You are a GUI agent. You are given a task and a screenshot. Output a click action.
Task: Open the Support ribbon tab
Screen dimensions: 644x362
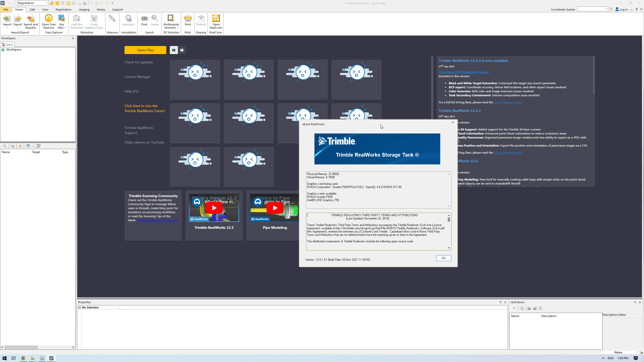point(117,10)
